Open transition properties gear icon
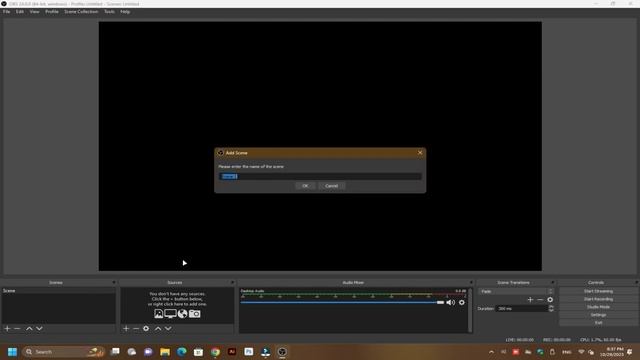Screen dimensions: 640x360 550,300
